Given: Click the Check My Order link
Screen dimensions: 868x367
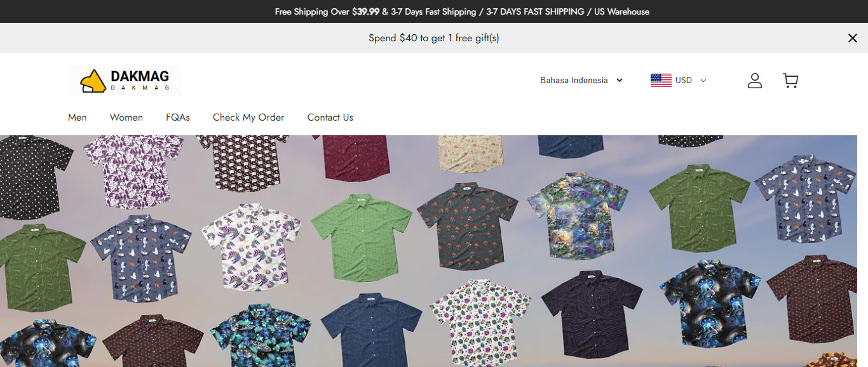Looking at the screenshot, I should (248, 117).
